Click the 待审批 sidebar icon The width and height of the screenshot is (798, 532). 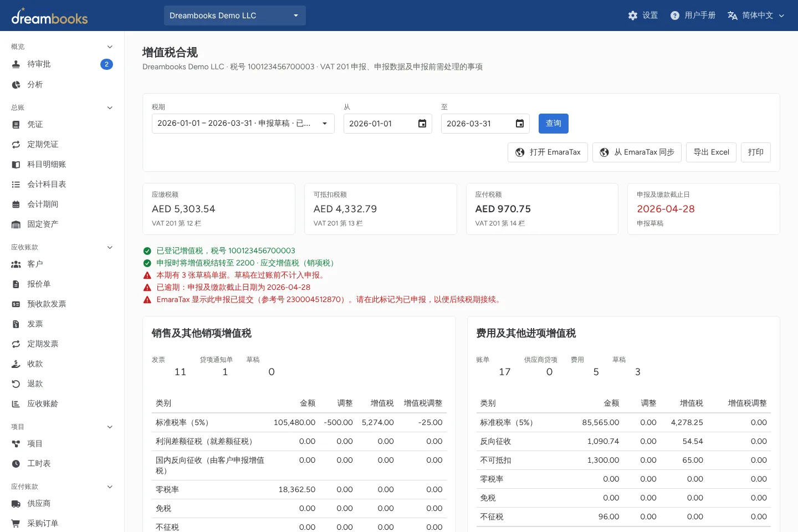[16, 64]
